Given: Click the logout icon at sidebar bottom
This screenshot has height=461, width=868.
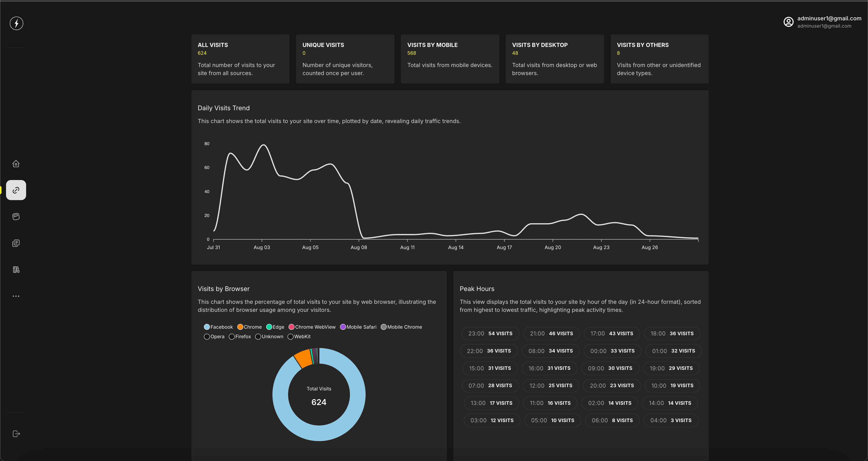Looking at the screenshot, I should 16,434.
